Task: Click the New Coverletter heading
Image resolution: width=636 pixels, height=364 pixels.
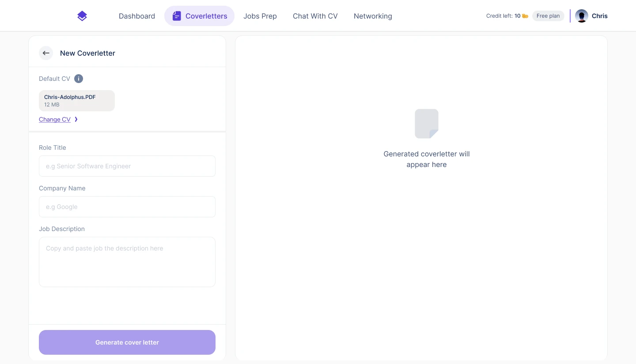Action: tap(87, 53)
